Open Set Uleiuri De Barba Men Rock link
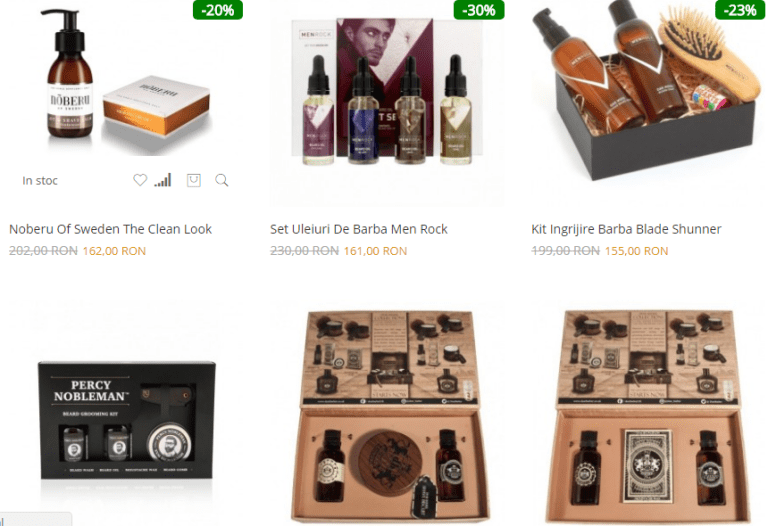The width and height of the screenshot is (768, 526). [359, 229]
